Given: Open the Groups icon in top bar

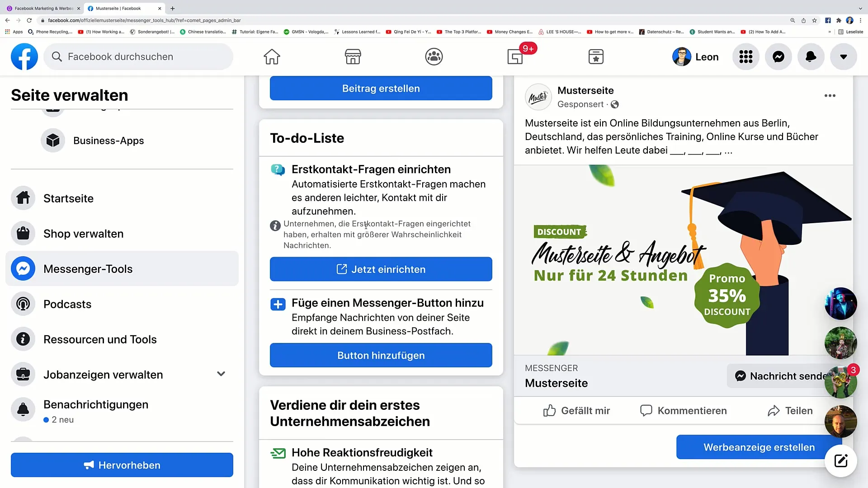Looking at the screenshot, I should pyautogui.click(x=434, y=56).
